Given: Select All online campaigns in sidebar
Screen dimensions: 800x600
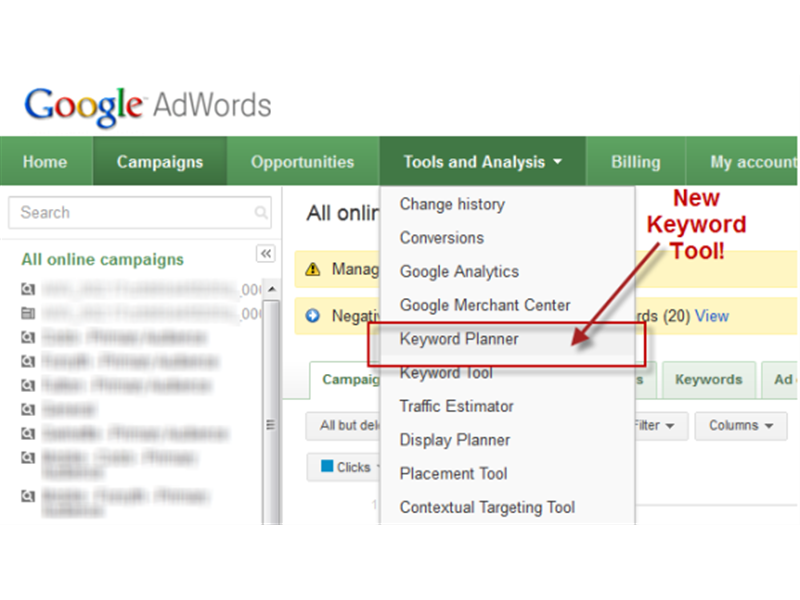Looking at the screenshot, I should click(x=102, y=259).
